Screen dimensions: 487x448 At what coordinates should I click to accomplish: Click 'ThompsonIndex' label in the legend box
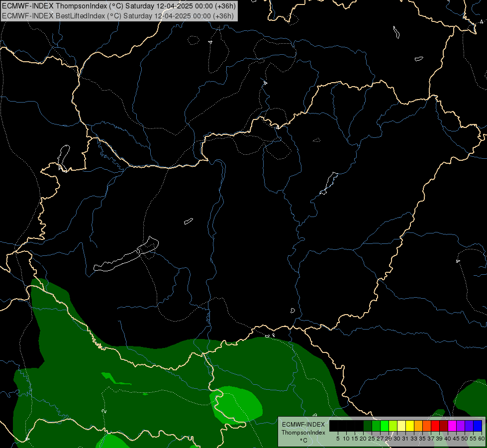[303, 433]
